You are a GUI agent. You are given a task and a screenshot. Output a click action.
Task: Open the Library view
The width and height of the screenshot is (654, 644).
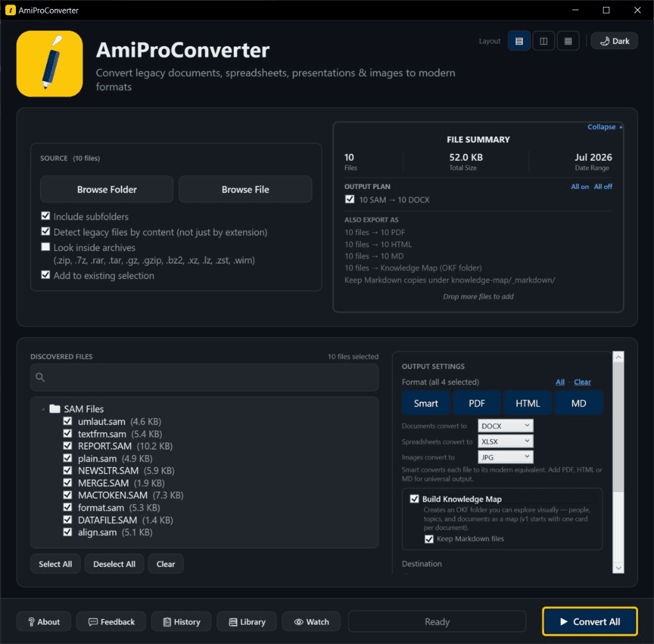[247, 622]
